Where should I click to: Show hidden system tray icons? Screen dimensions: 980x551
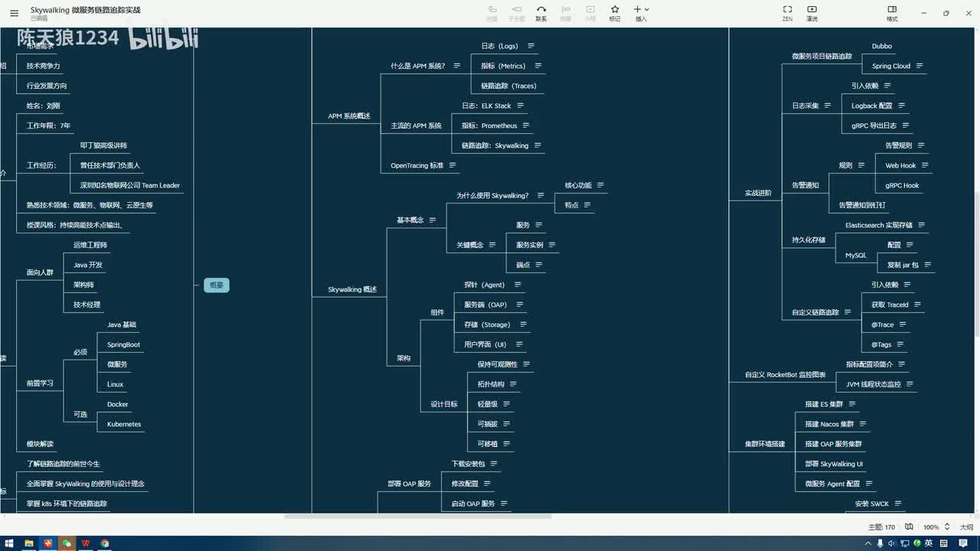click(867, 543)
